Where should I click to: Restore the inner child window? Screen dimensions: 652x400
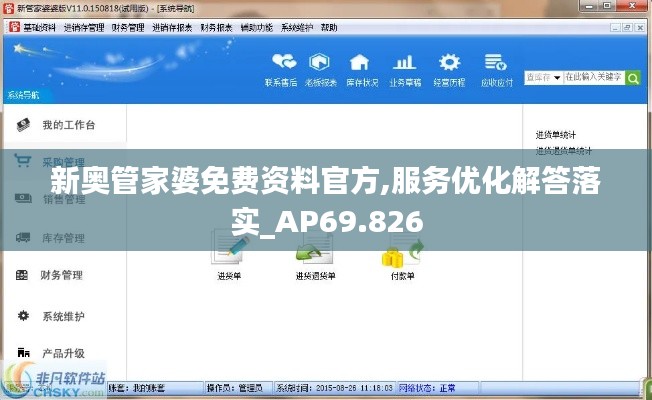(x=627, y=28)
